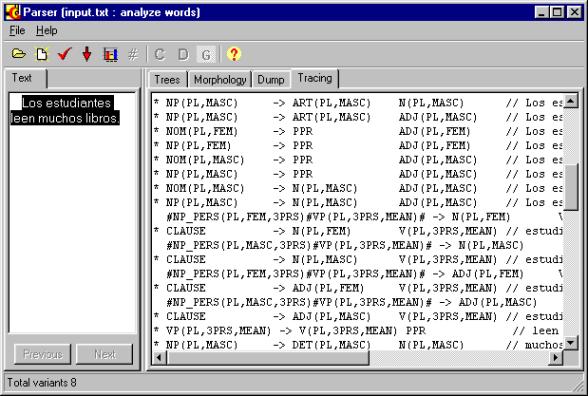Select the D toolbar button
The width and height of the screenshot is (588, 396).
(183, 54)
